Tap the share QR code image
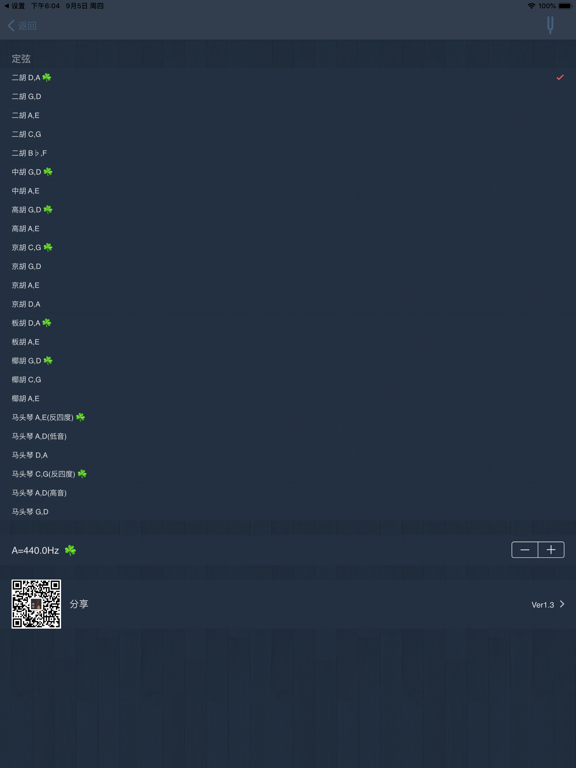 36,604
